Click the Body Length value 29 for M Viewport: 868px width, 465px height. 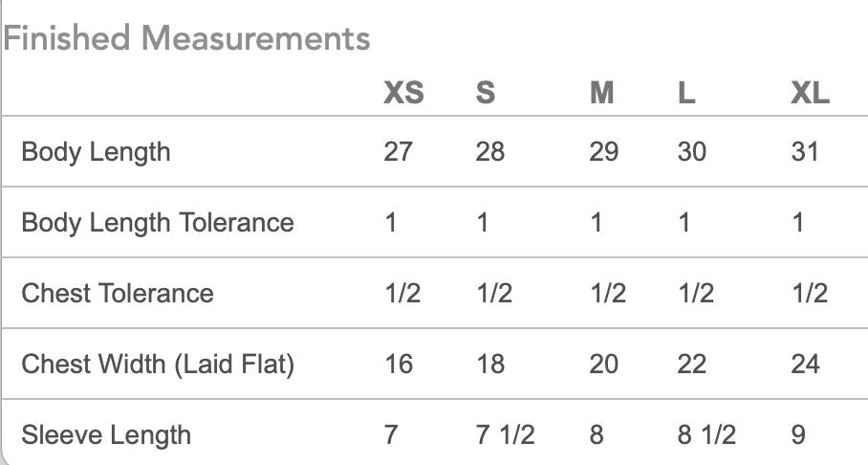point(604,152)
